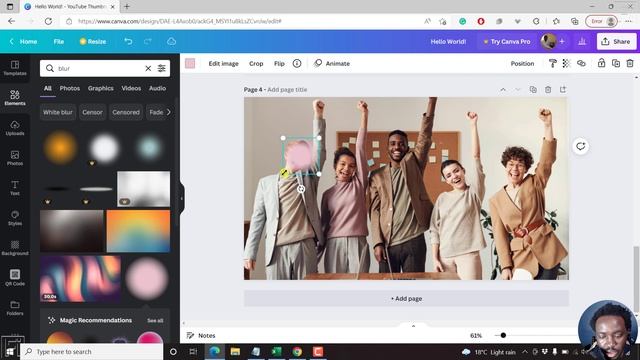Viewport: 640px width, 360px height.
Task: Select the Censored suggestion chip
Action: [126, 112]
